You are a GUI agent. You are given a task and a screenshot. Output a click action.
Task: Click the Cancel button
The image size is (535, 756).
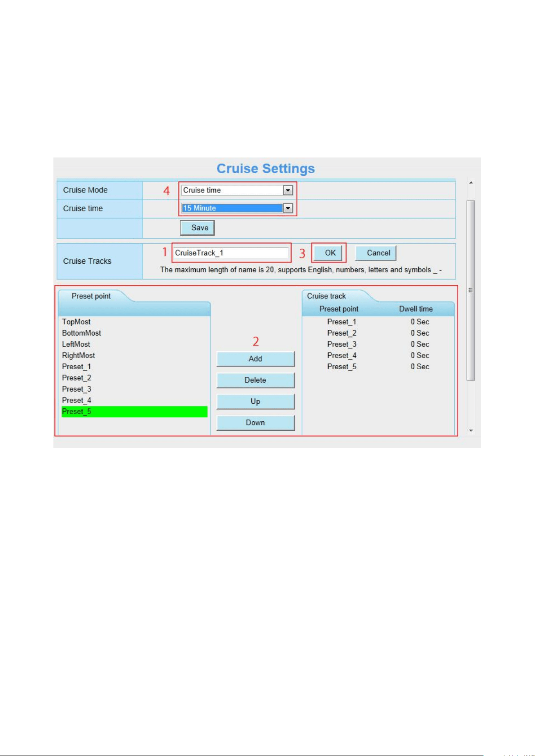[376, 253]
